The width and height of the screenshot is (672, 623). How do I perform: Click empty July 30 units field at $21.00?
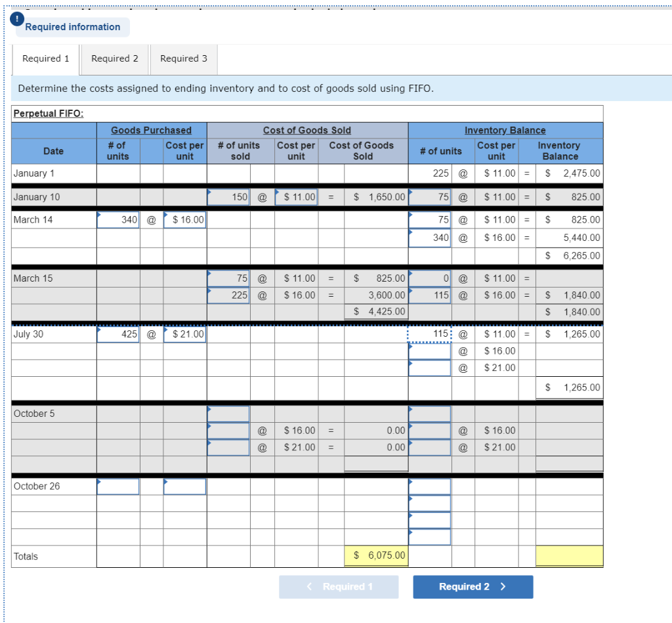[x=429, y=368]
